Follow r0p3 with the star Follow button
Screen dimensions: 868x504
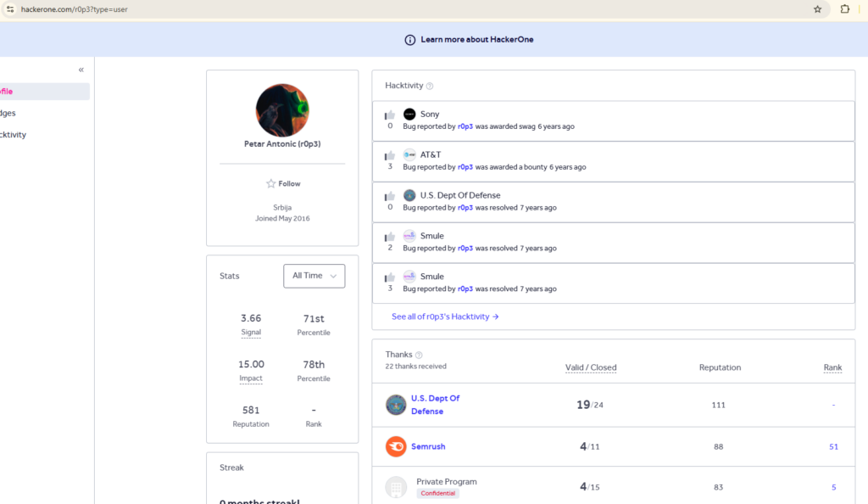coord(283,184)
